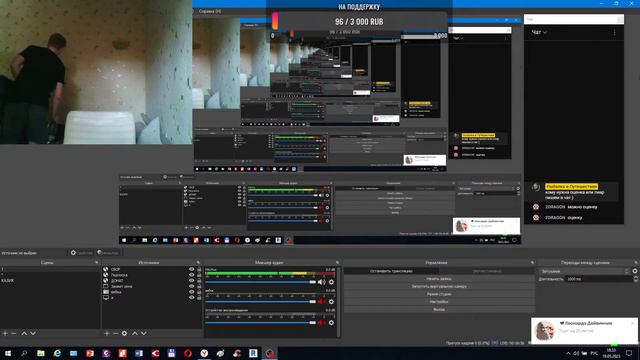This screenshot has width=640, height=360.
Task: Mute the Mic/Aux speaker icon
Action: [322, 282]
